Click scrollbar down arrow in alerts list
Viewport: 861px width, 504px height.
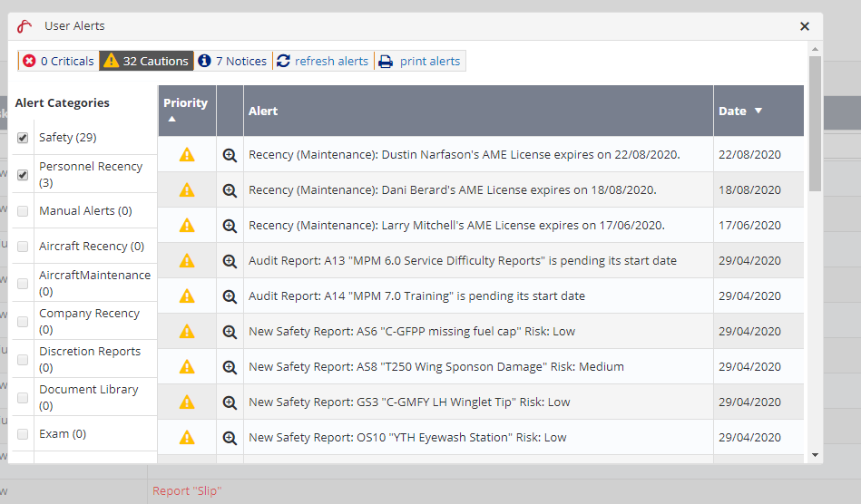(815, 455)
